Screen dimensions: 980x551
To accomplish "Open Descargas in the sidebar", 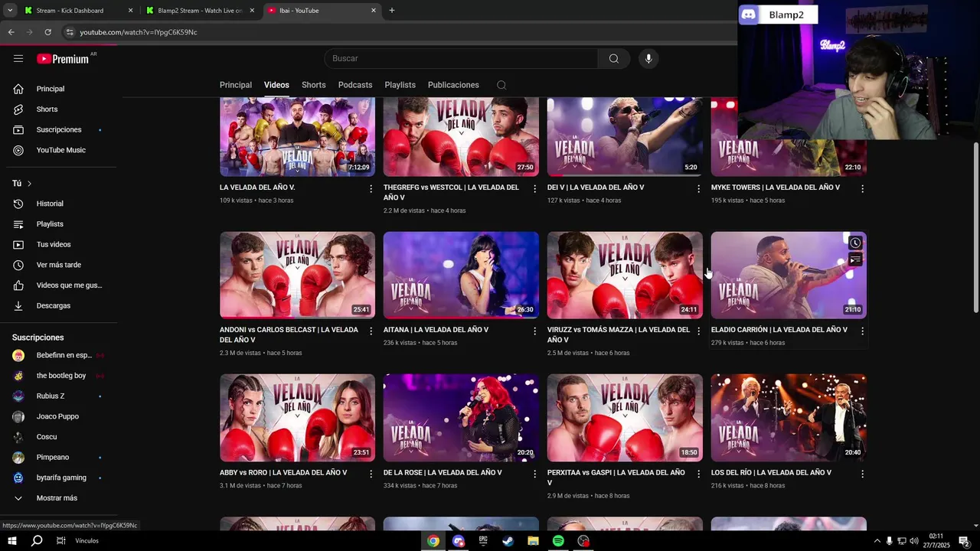I will pos(58,305).
